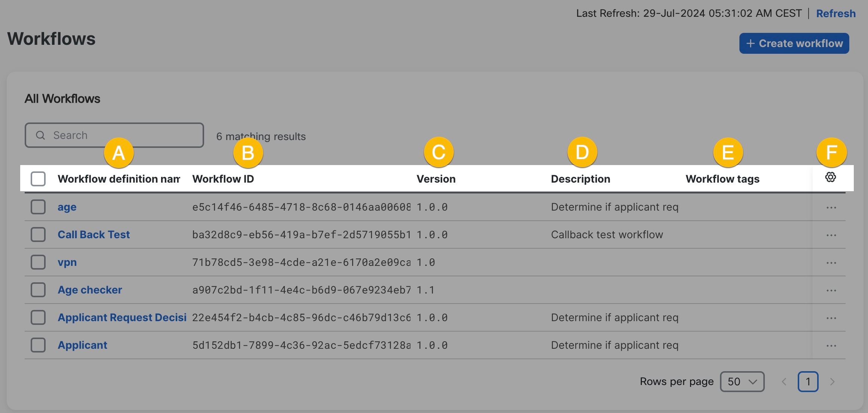Viewport: 868px width, 413px height.
Task: Open the ellipsis menu for vpn workflow
Action: (x=831, y=262)
